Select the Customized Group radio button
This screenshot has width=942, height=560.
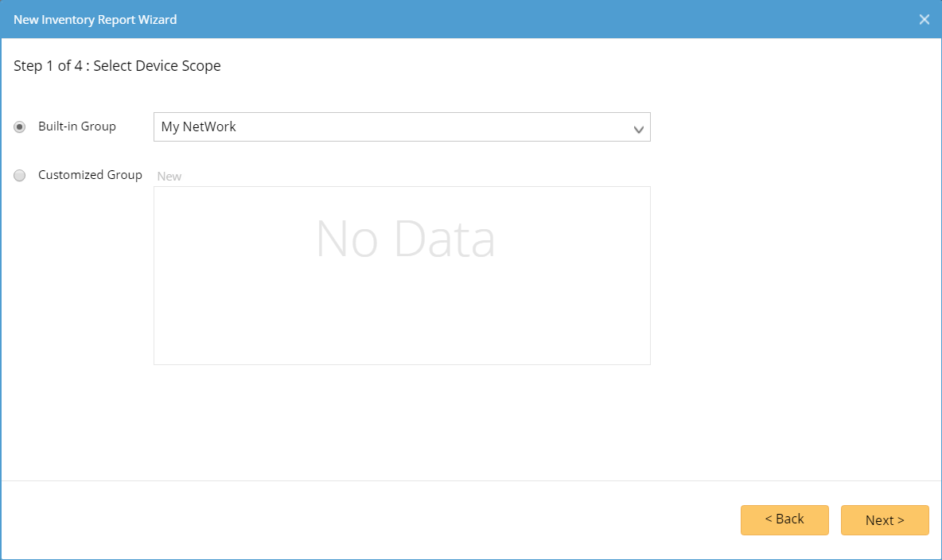coord(20,176)
